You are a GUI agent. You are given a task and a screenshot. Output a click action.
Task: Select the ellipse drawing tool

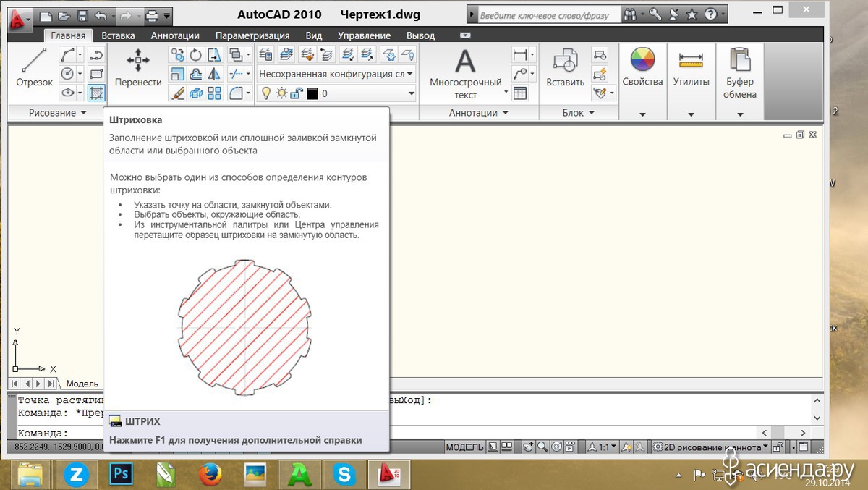click(67, 93)
